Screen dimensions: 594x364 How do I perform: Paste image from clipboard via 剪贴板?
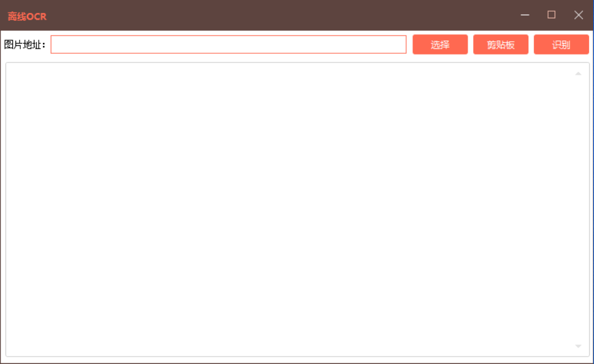click(501, 45)
